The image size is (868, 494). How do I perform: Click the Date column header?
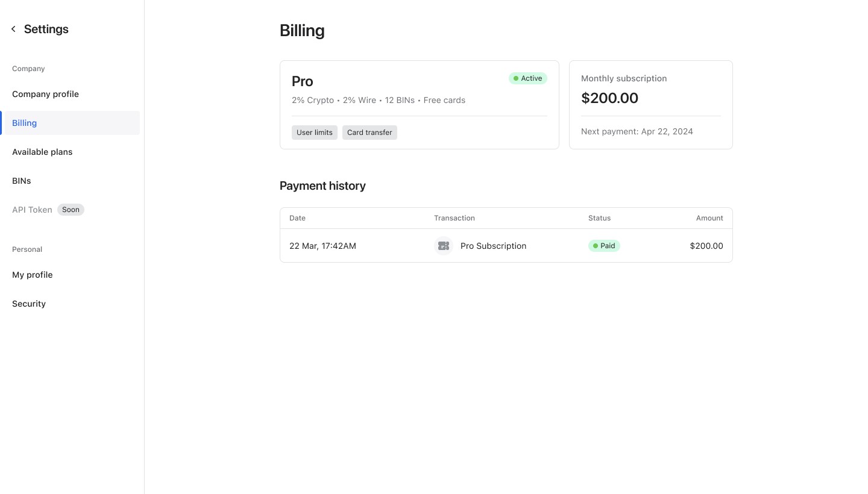pyautogui.click(x=297, y=218)
